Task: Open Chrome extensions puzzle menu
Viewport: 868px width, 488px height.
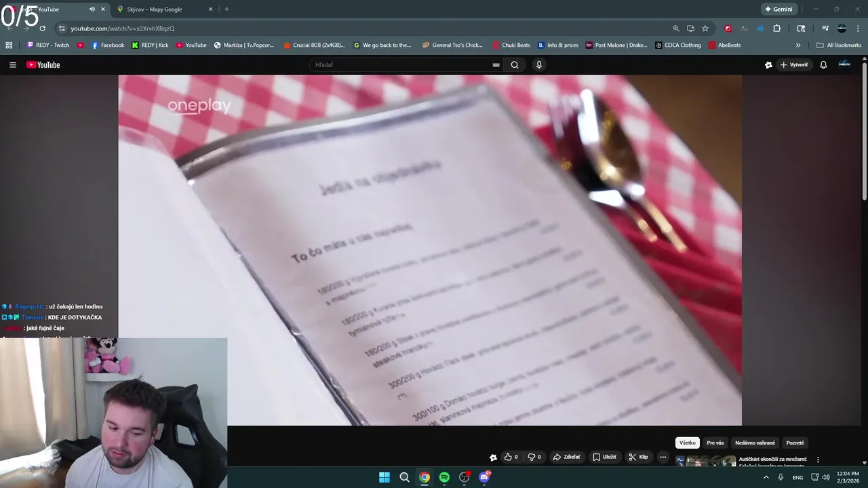Action: pos(776,28)
